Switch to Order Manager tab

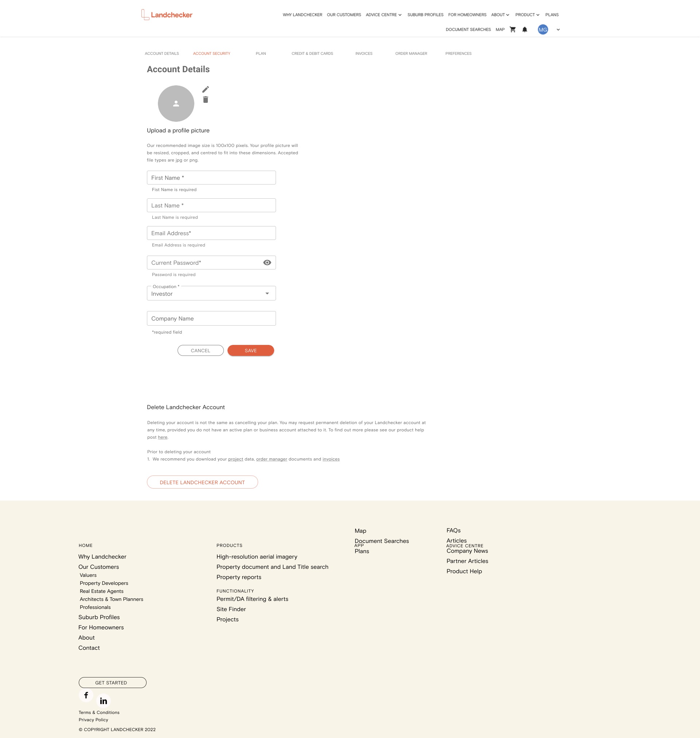pos(411,53)
